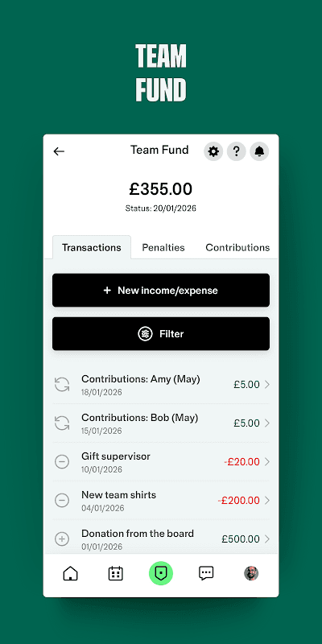Open Team Fund settings gear
The image size is (322, 644).
point(213,151)
